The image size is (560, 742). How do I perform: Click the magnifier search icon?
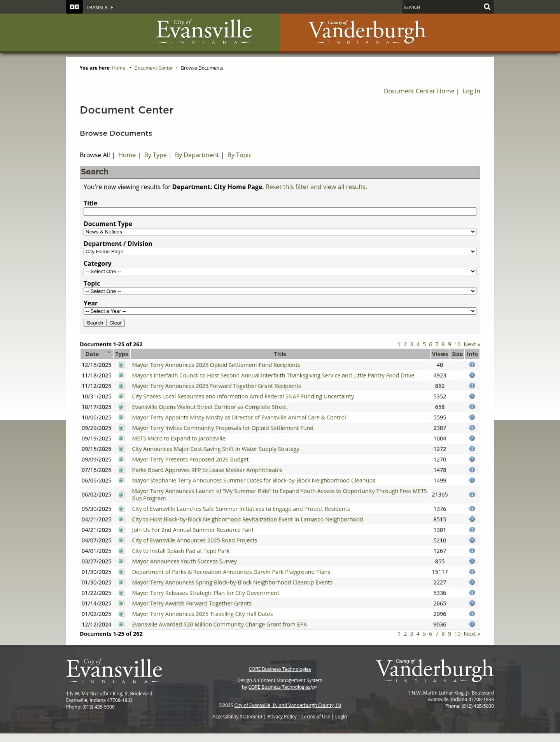[487, 7]
